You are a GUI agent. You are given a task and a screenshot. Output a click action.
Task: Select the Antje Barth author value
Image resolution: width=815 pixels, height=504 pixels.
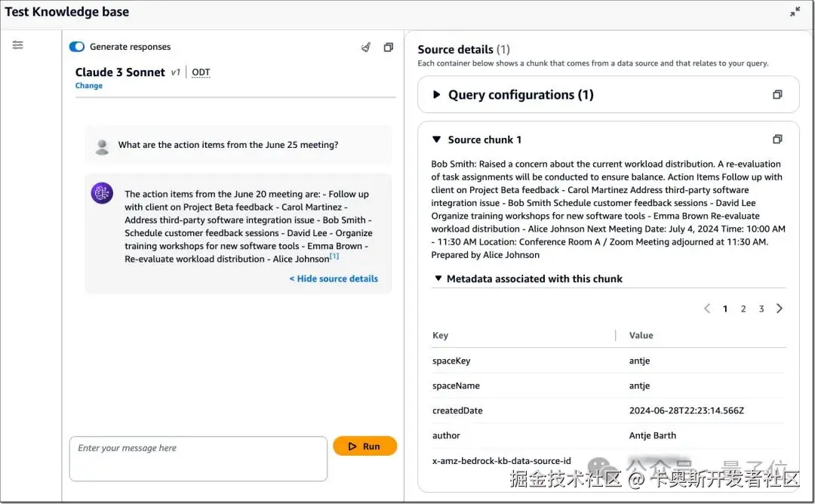(x=652, y=435)
